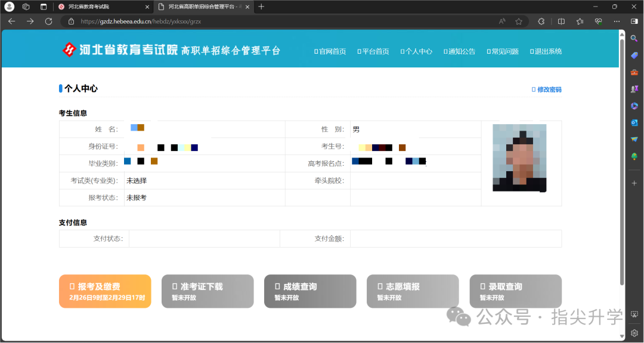Toggle the sidebar panel icon
Viewport: 644px width, 343px height.
point(634,21)
